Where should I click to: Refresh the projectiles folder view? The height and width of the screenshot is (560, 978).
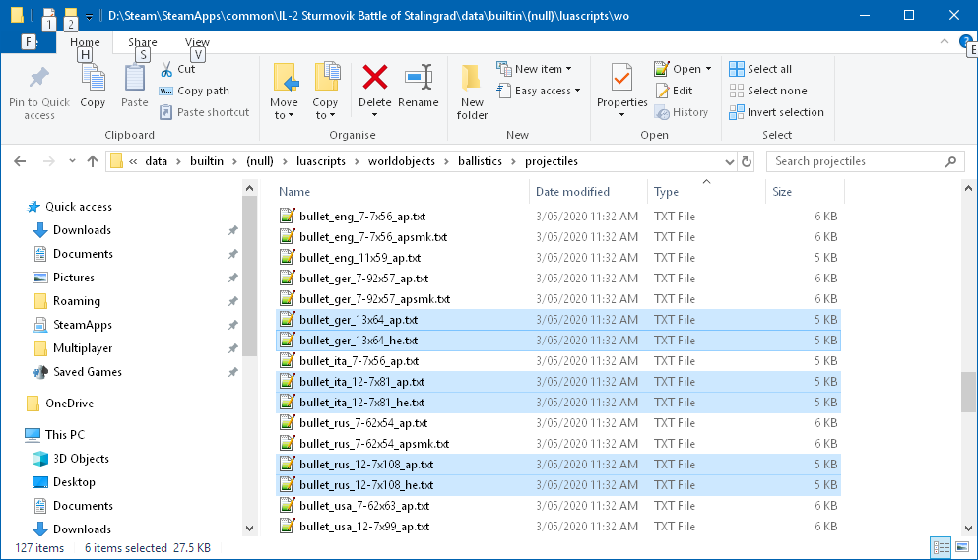(746, 161)
